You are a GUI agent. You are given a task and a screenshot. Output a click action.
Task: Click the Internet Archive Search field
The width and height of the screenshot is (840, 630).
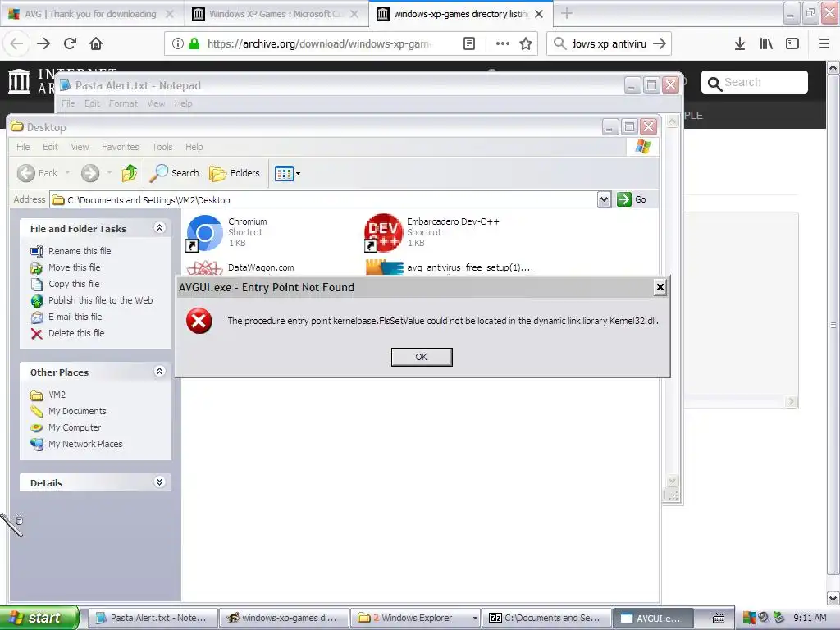tap(755, 82)
